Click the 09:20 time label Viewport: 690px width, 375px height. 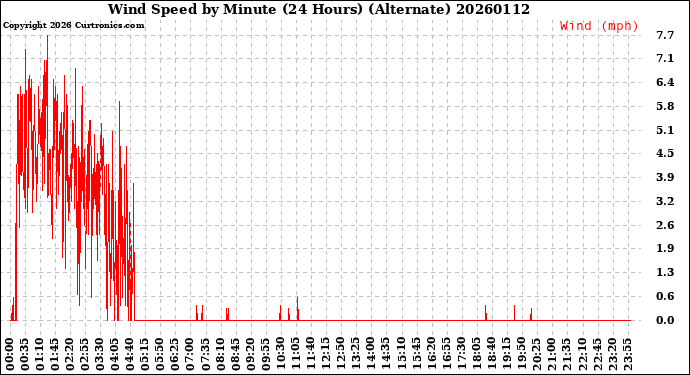point(251,354)
